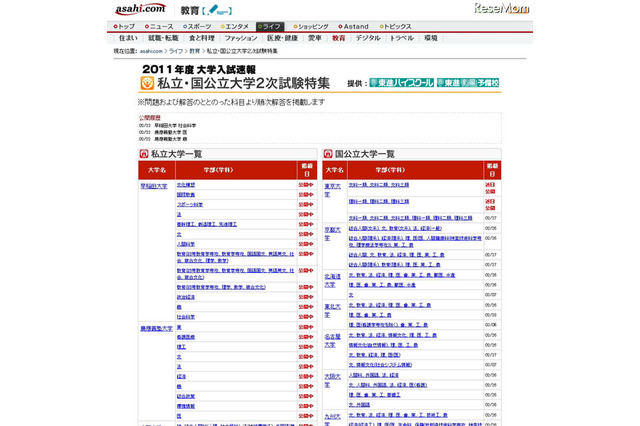
Task: Select the red 教育 sub-navigation item
Action: tap(338, 38)
